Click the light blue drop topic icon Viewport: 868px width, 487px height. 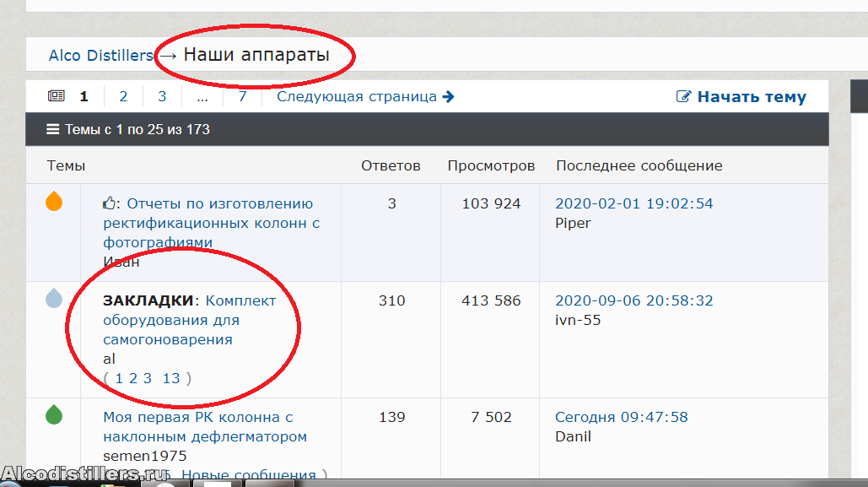coord(54,297)
